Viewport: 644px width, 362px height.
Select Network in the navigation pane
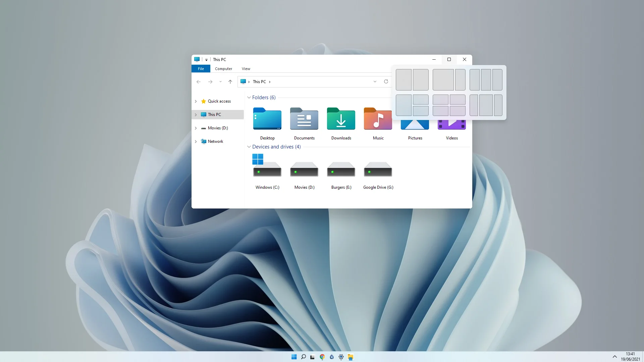(x=215, y=141)
